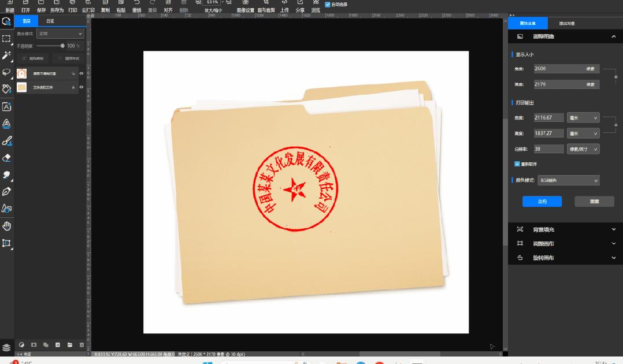Viewport: 623px width, 364px height.
Task: Hide the stamp layer using its eye icon
Action: 81,73
